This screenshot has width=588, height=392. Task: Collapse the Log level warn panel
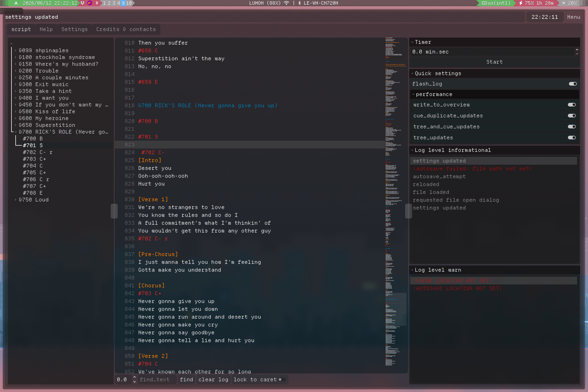point(412,270)
